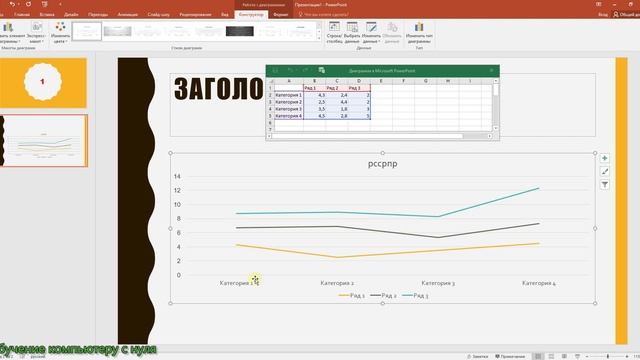Open the Дизайн ribbon tab
This screenshot has width=640, height=360.
71,14
